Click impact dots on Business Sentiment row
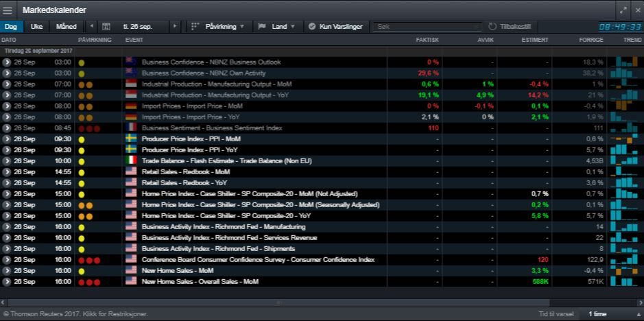The height and width of the screenshot is (321, 644). pos(89,129)
